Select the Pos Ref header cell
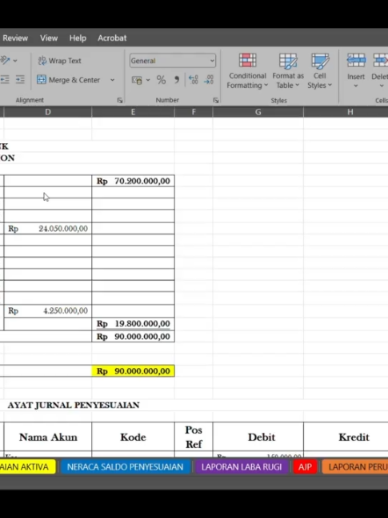The width and height of the screenshot is (388, 518). point(194,437)
